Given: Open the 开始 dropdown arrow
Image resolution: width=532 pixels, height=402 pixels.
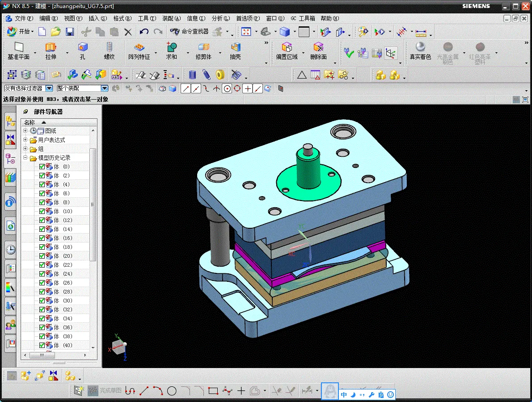Looking at the screenshot, I should tap(33, 32).
